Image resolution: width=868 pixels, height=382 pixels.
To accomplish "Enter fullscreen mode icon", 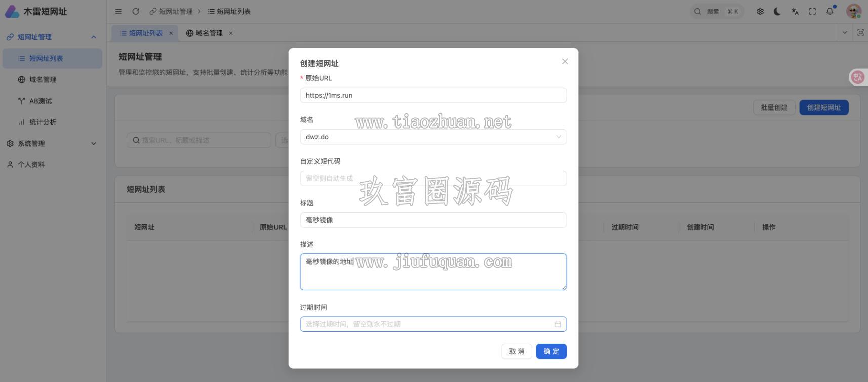I will tap(812, 11).
